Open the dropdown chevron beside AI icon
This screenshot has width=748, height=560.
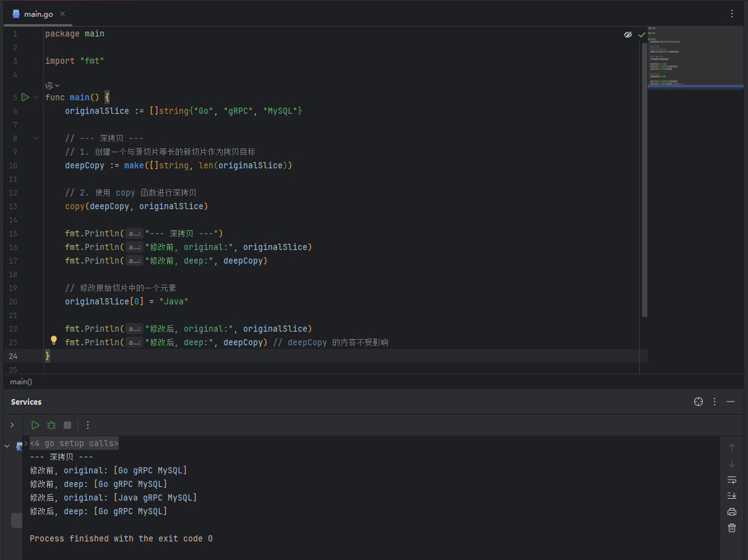58,85
